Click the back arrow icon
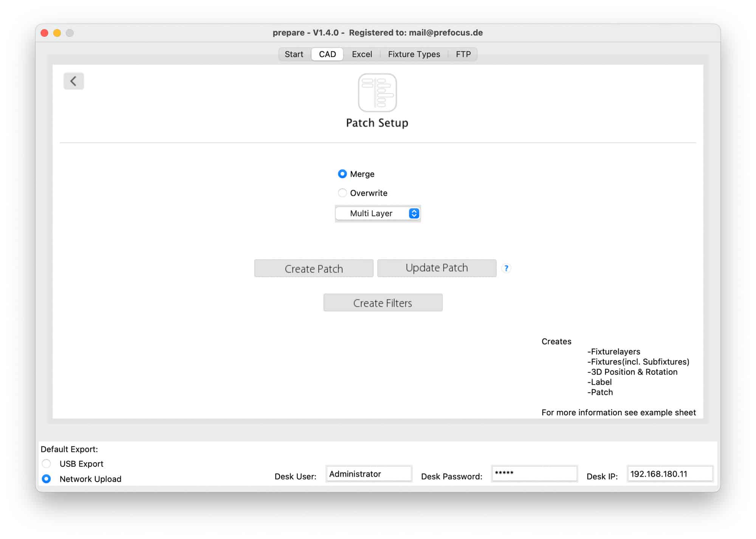 coord(73,81)
